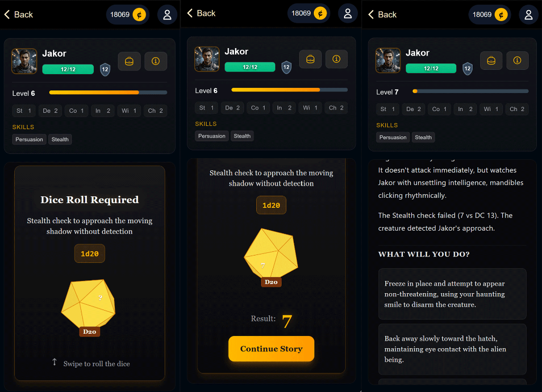Choose the "Back away slowly toward the hatch" option

pyautogui.click(x=452, y=349)
